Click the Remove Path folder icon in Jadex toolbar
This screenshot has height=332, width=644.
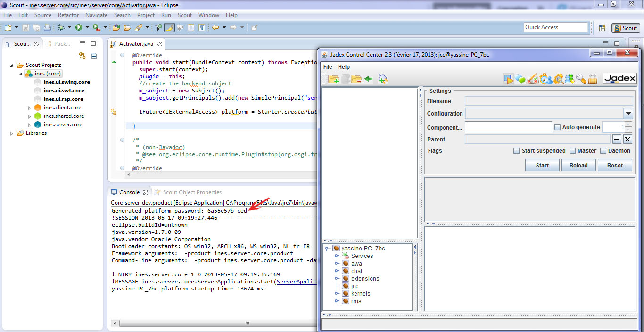point(356,79)
